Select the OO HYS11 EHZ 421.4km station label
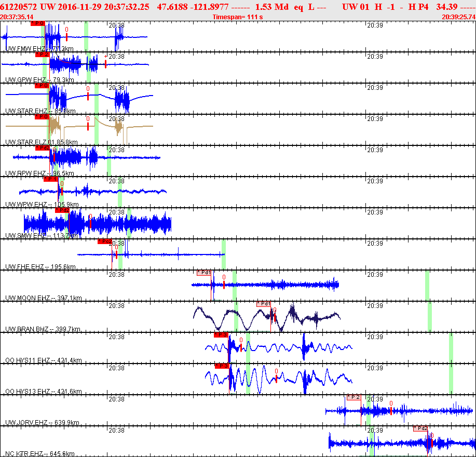This screenshot has width=476, height=457. point(44,360)
